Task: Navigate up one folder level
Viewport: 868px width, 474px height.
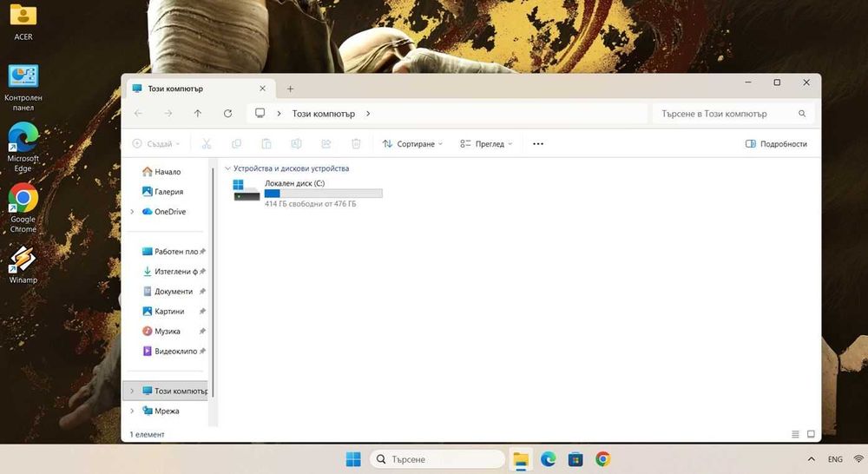Action: click(x=198, y=114)
